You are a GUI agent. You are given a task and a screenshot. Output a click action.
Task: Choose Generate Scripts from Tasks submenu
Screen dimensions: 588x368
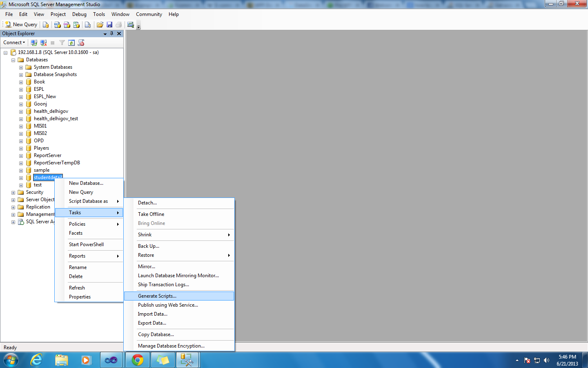pyautogui.click(x=179, y=296)
